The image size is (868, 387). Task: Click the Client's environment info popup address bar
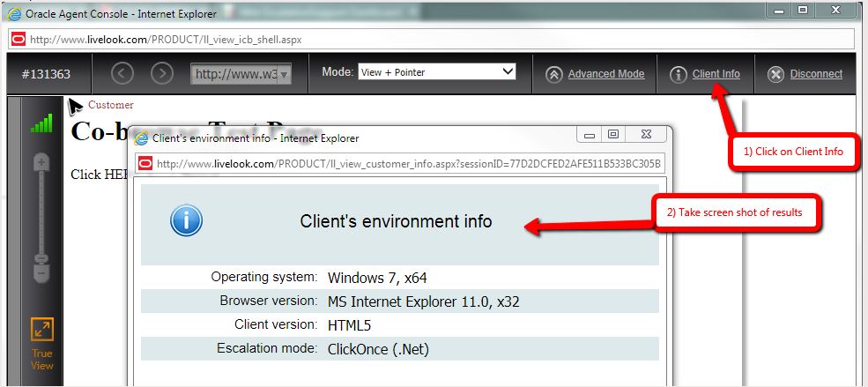point(401,164)
